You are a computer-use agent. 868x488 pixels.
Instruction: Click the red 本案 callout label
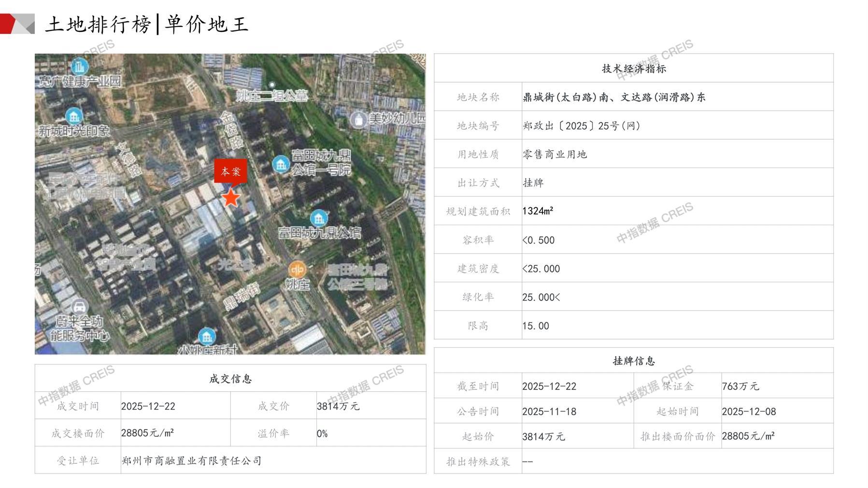pos(230,172)
